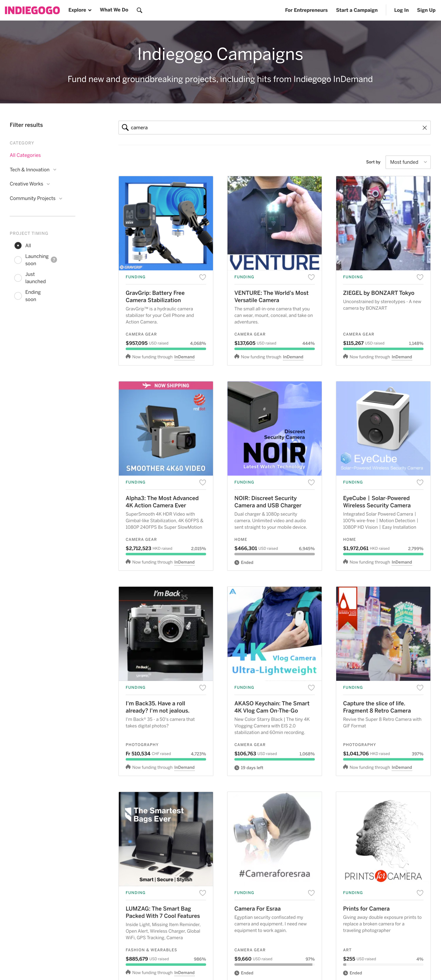Expand Creative Works category
441x980 pixels.
[x=30, y=184]
